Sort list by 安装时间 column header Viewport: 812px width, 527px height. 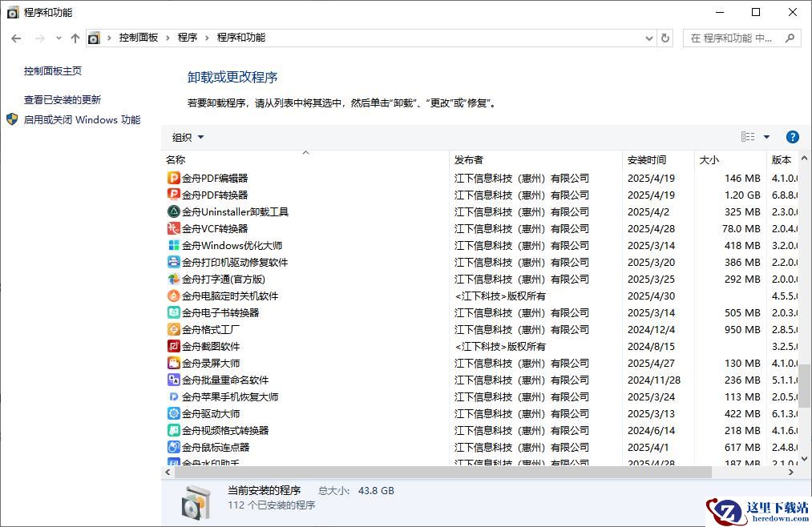click(647, 159)
